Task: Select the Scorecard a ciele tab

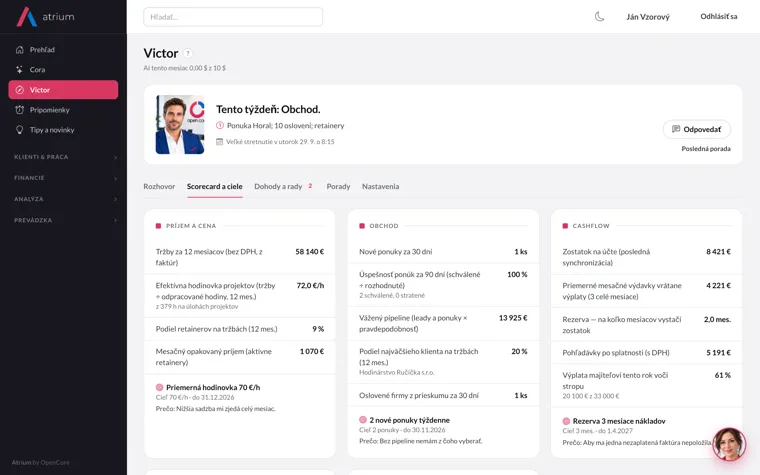Action: (215, 186)
